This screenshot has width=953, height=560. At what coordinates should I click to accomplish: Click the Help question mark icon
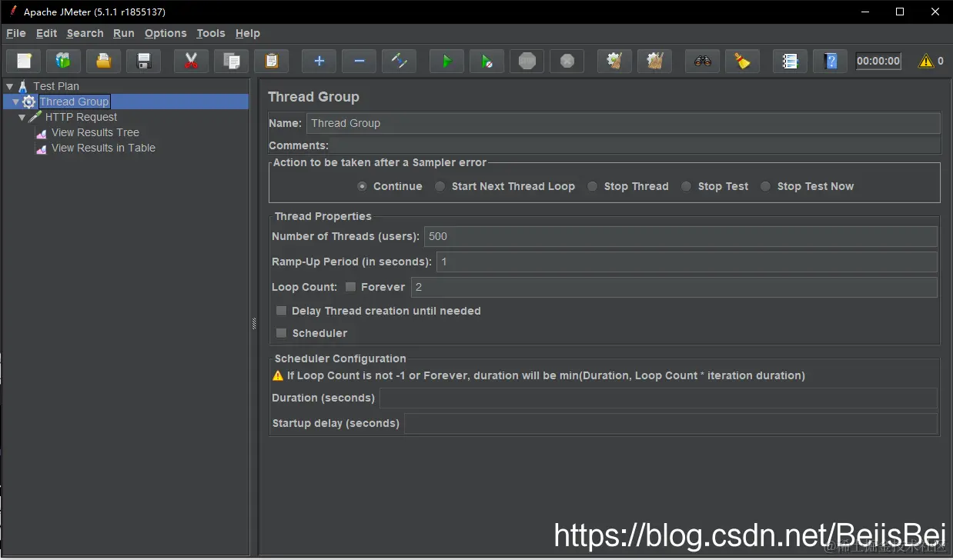click(x=831, y=61)
